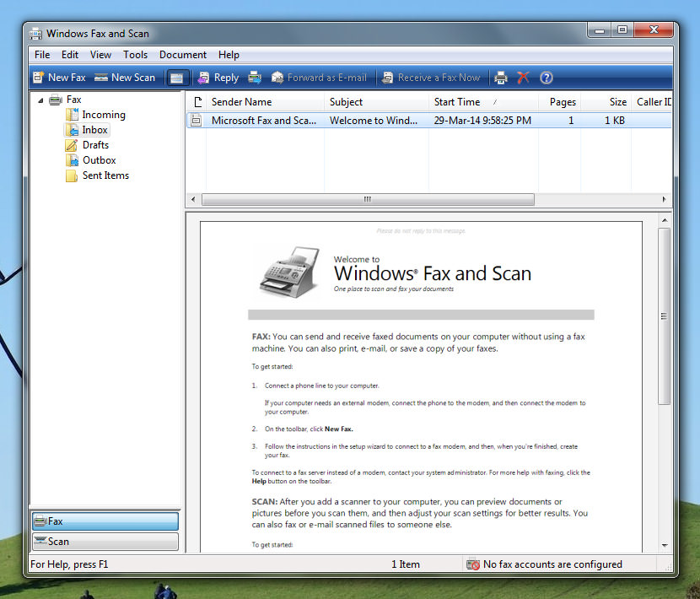Start a New Scan from the toolbar

tap(125, 78)
